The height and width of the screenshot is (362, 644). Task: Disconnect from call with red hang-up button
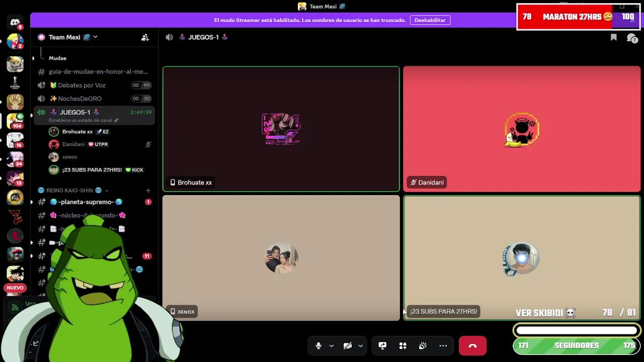pyautogui.click(x=472, y=346)
